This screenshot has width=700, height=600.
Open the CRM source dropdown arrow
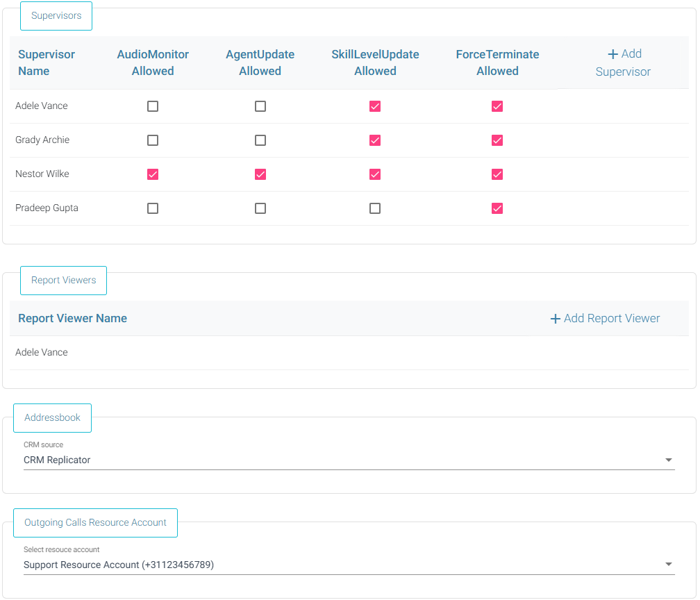click(x=668, y=460)
